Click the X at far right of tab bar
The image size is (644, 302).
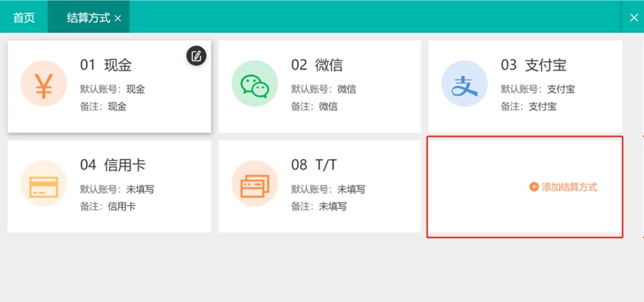[633, 17]
